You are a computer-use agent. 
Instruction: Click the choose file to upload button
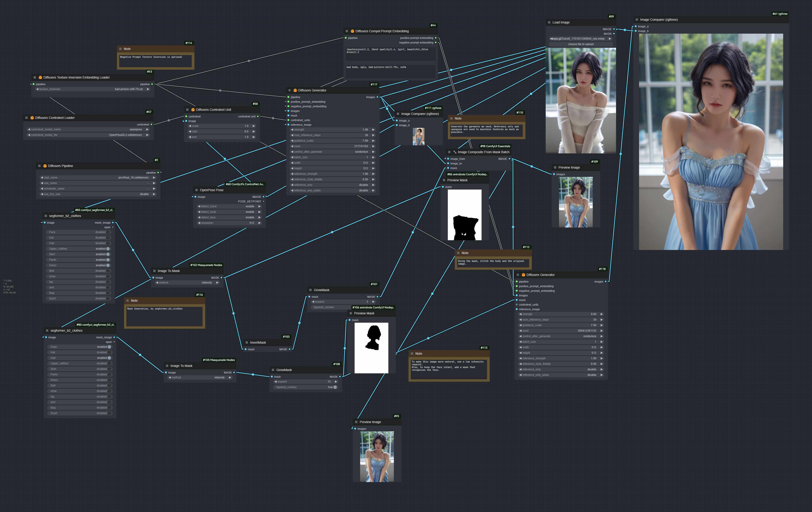coord(581,44)
